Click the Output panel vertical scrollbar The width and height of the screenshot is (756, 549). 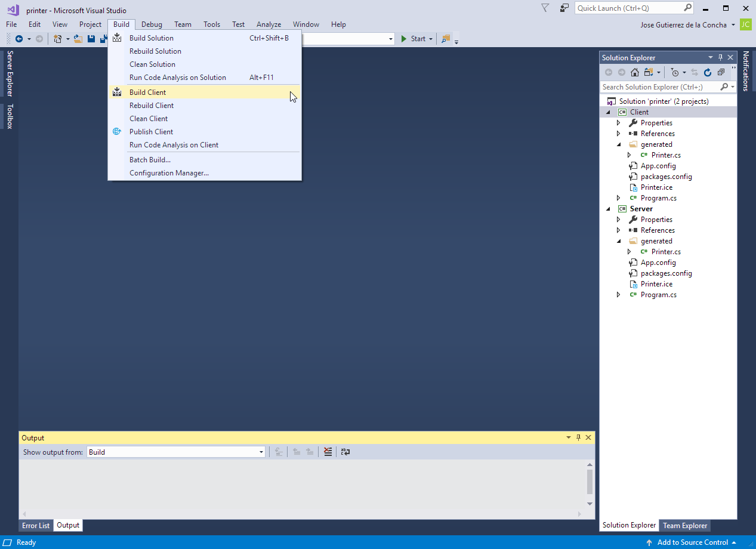(x=590, y=482)
